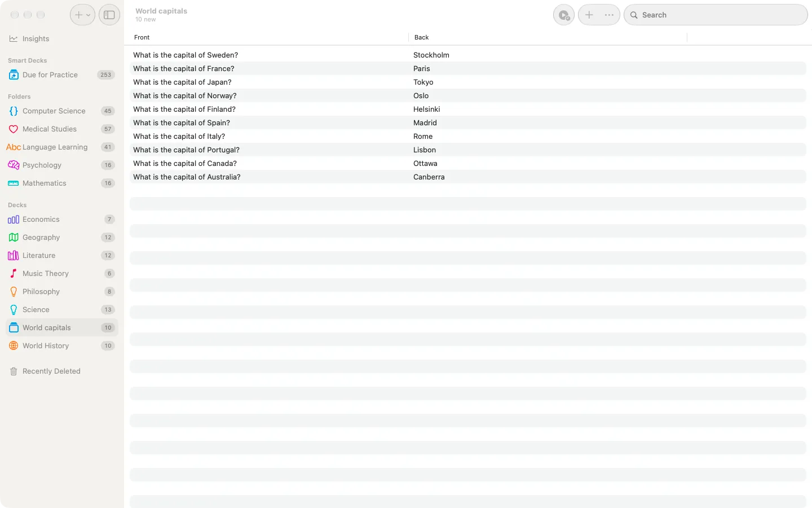Open the Insights chart icon
The height and width of the screenshot is (508, 812).
14,39
